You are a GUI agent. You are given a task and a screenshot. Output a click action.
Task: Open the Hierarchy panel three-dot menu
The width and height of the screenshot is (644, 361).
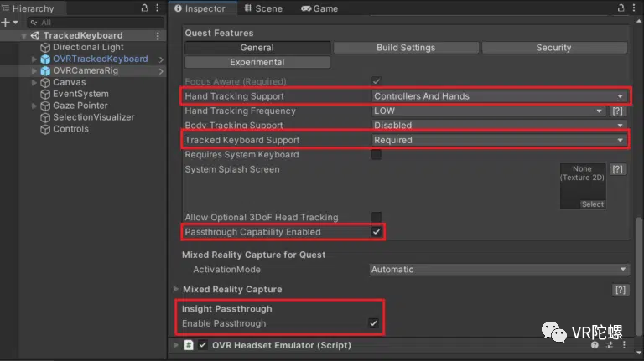pos(158,8)
